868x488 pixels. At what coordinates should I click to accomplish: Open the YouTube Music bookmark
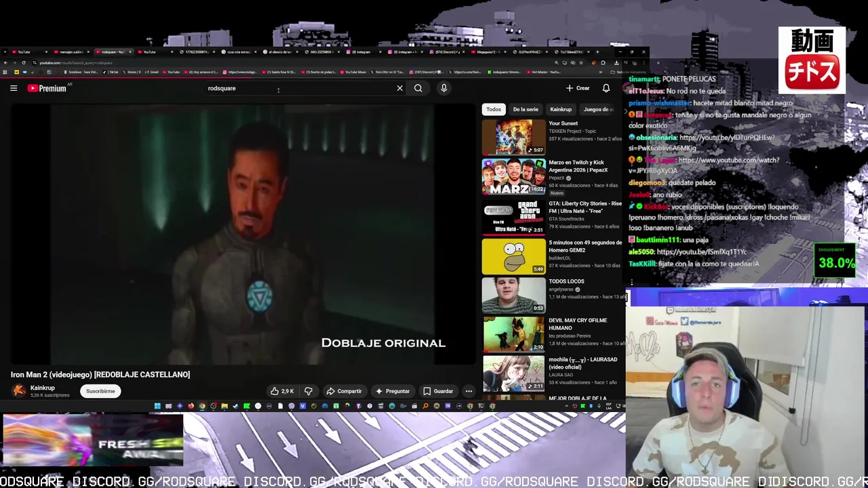click(x=353, y=72)
